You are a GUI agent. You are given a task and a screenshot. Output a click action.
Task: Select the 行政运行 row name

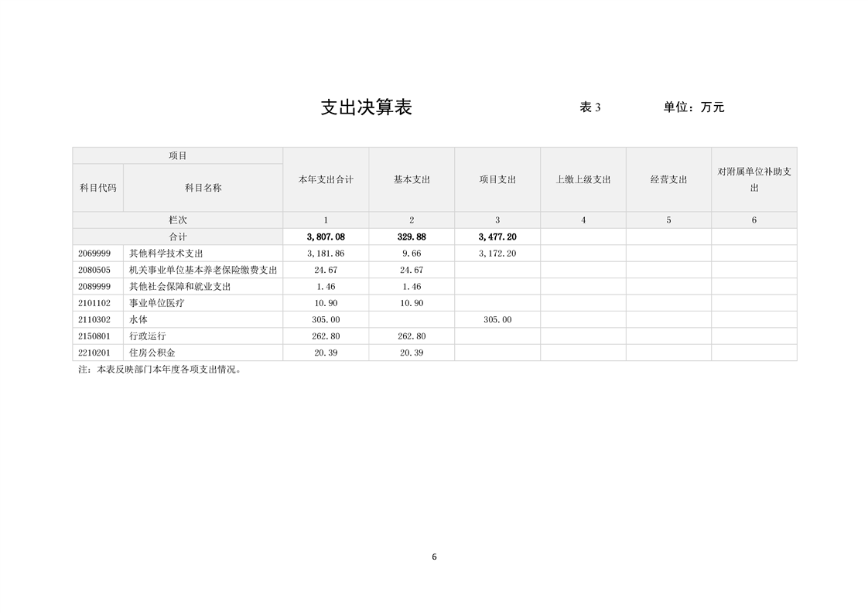147,336
